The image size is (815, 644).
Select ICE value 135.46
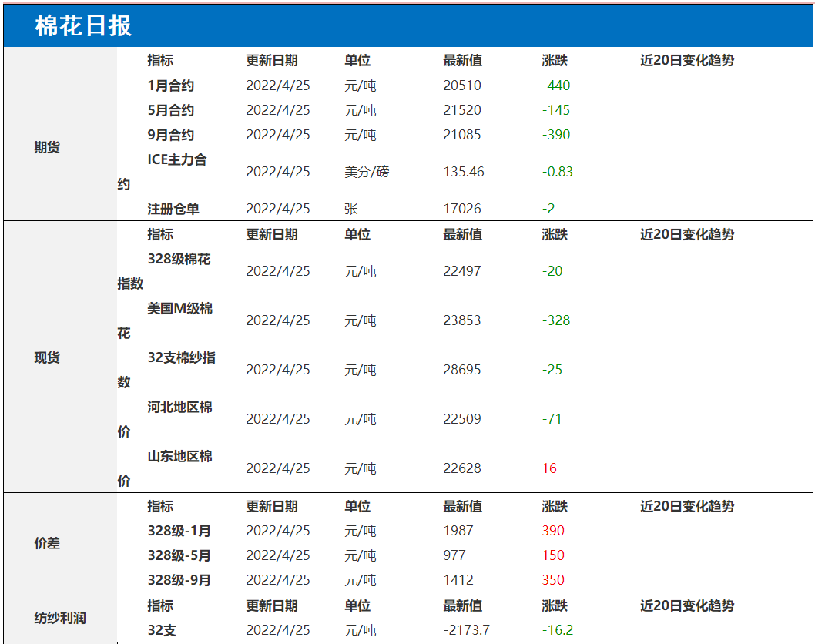(464, 172)
